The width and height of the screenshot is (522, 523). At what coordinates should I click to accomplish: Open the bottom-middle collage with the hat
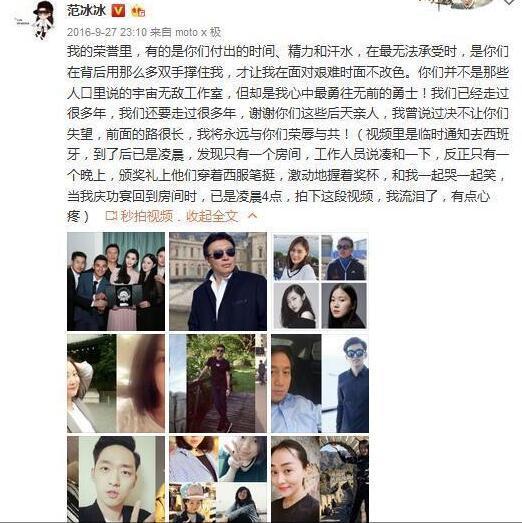point(218,479)
